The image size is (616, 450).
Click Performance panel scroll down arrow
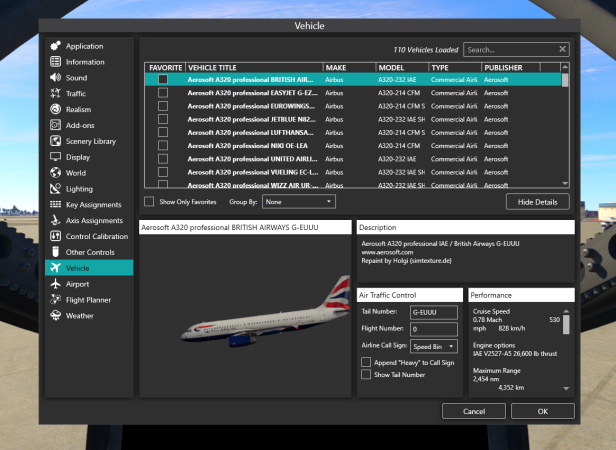(x=566, y=388)
